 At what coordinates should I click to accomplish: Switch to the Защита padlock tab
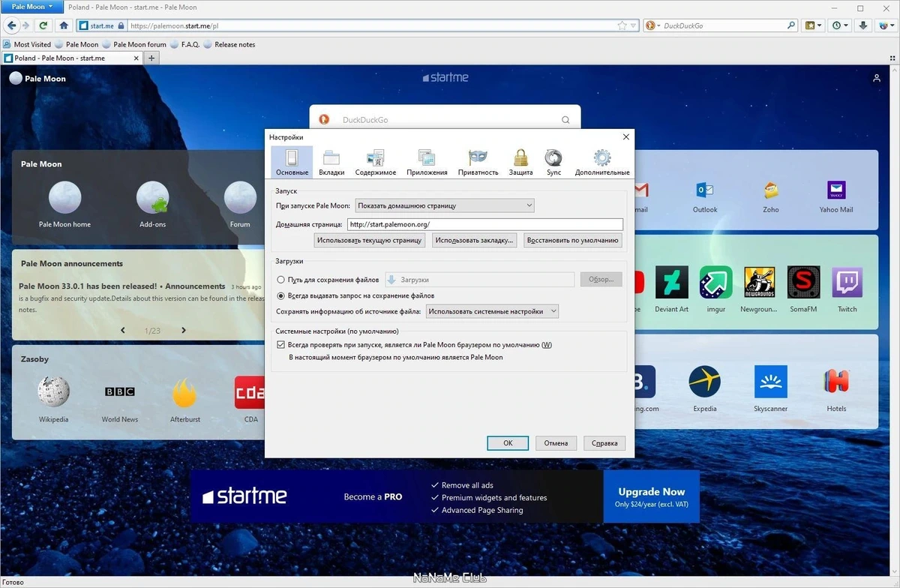520,161
